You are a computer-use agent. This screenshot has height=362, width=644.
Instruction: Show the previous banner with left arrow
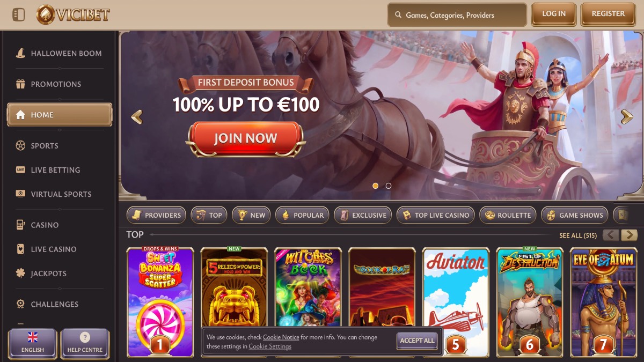pos(137,116)
